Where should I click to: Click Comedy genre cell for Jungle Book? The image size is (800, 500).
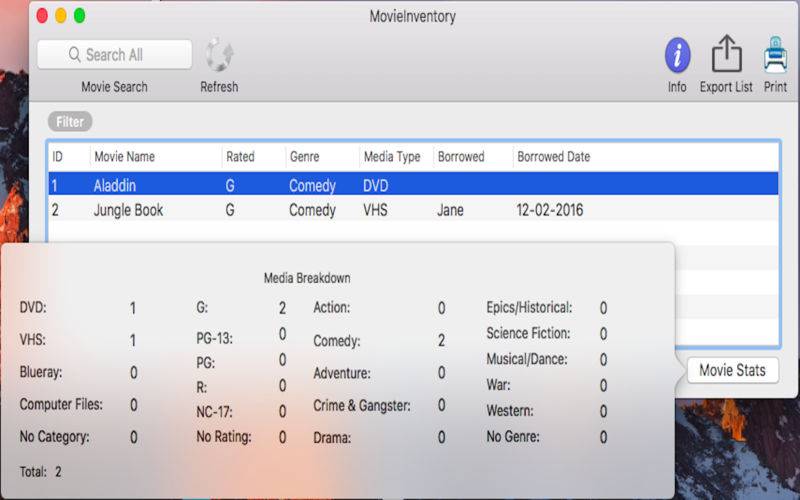coord(312,211)
